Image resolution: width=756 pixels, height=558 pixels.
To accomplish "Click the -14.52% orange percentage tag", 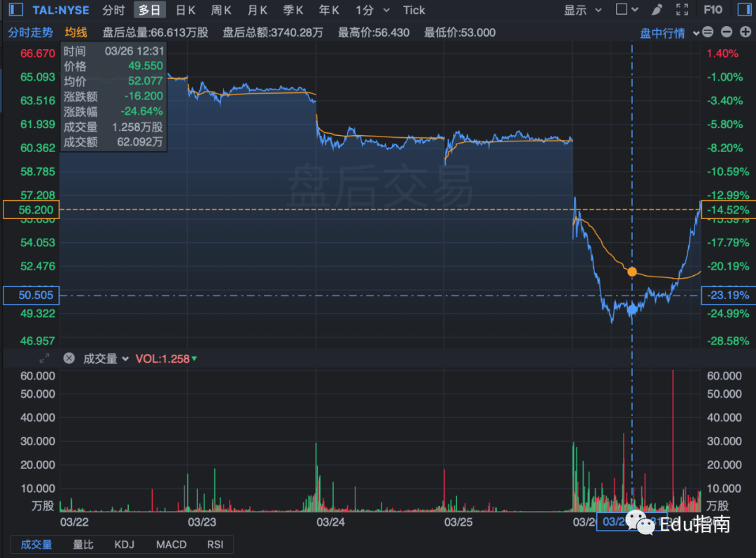I will coord(728,210).
